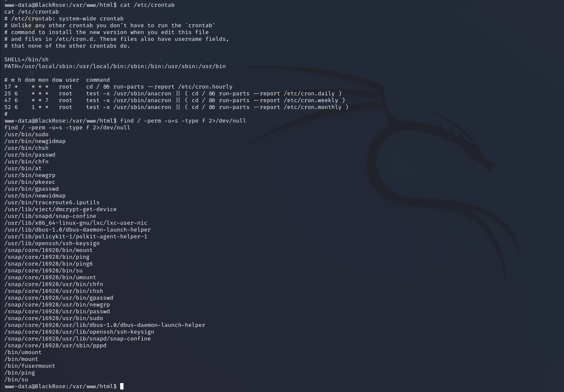Click the line '/usr/bin/pkexec'
Viewport: 564px width, 392px height.
pos(30,182)
